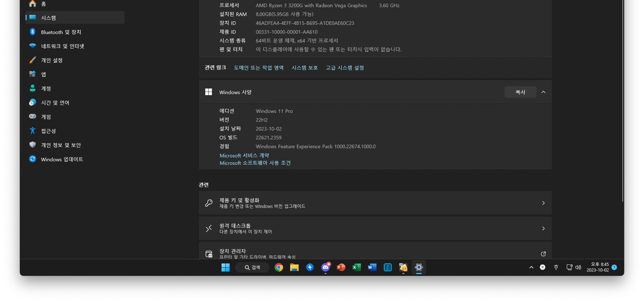Select 시스템 in the sidebar

(x=75, y=18)
